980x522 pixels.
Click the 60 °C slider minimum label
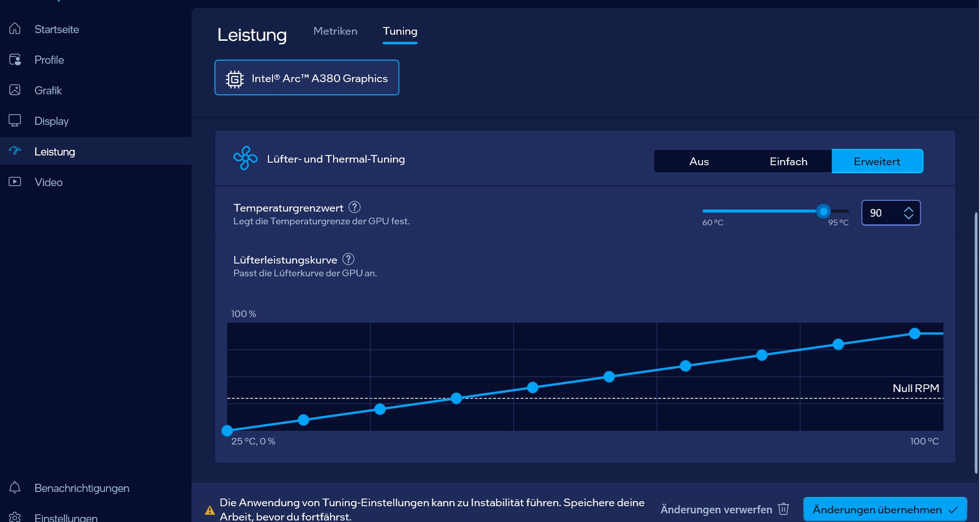pyautogui.click(x=713, y=222)
